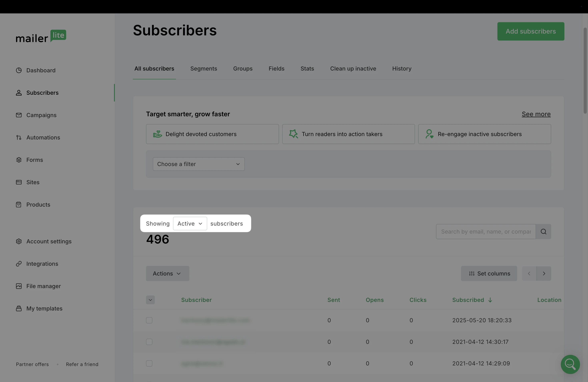Check the first subscriber row checkbox
588x382 pixels.
149,320
